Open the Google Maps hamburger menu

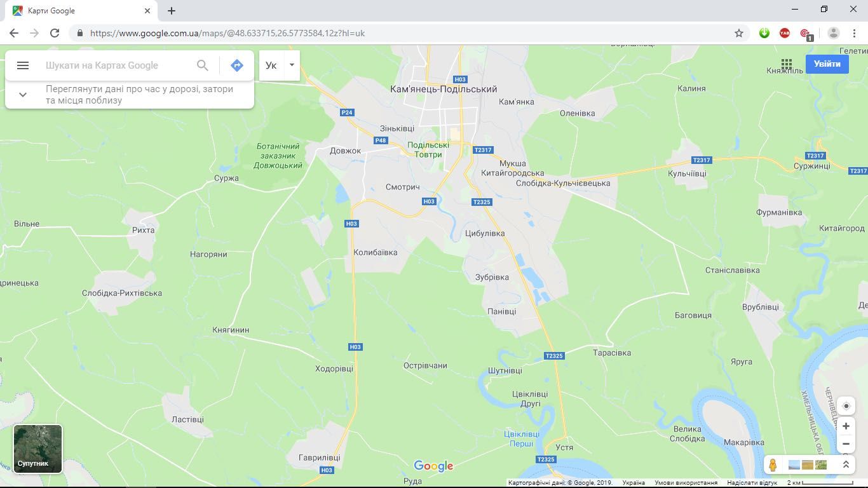pyautogui.click(x=23, y=65)
